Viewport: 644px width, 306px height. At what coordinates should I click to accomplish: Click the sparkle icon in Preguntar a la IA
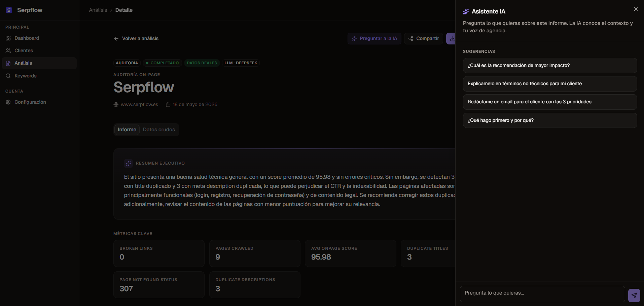click(354, 39)
